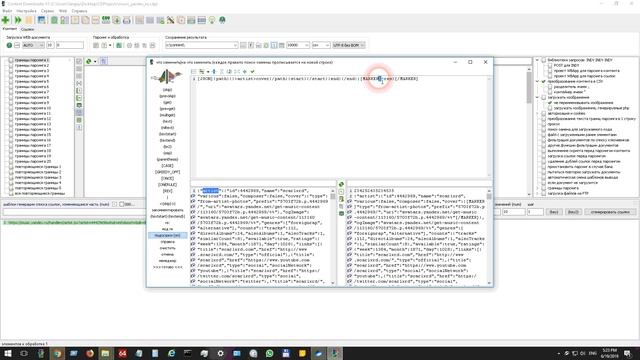640x360 pixels.
Task: Click сгенерировать ссылки button
Action: [610, 212]
